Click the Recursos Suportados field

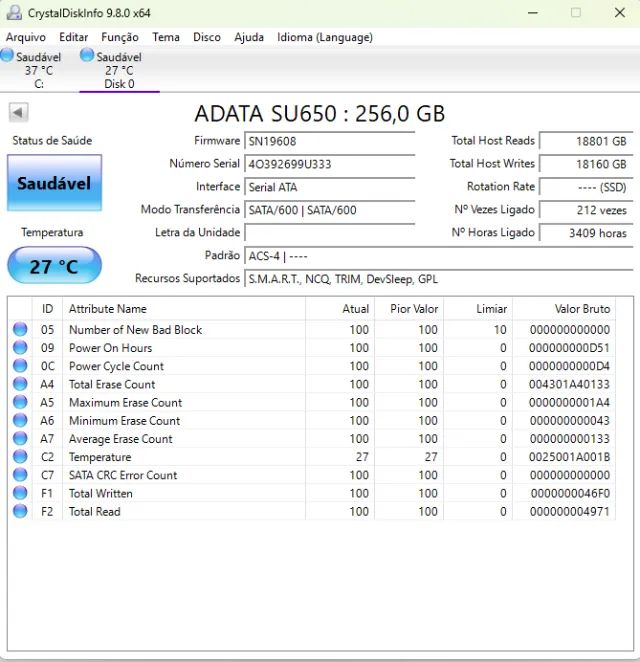439,279
